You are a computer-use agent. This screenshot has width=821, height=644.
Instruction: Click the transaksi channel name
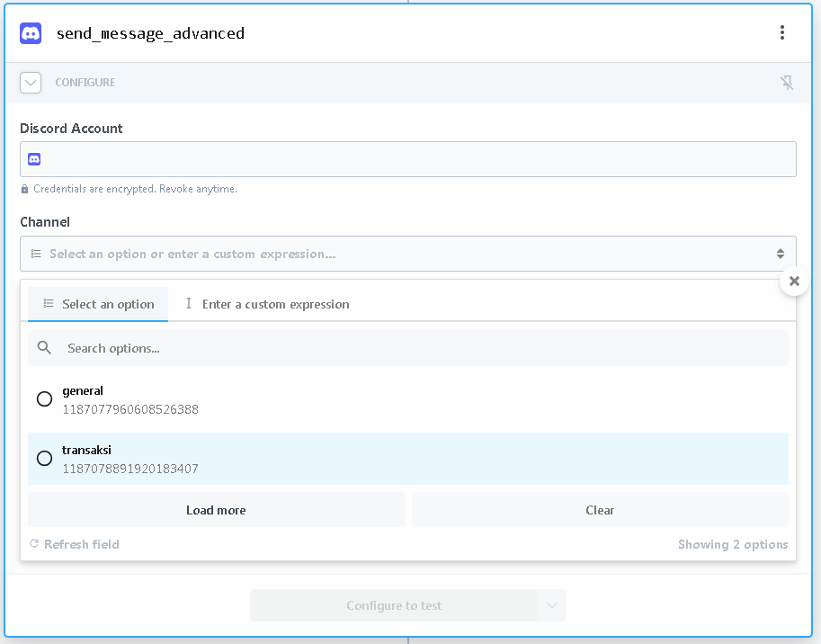pos(87,451)
